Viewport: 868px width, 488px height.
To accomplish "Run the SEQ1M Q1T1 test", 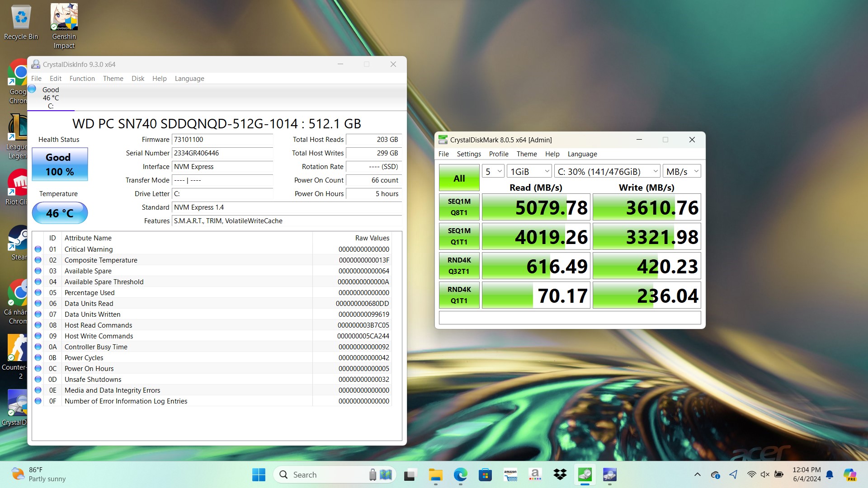I will click(x=459, y=236).
